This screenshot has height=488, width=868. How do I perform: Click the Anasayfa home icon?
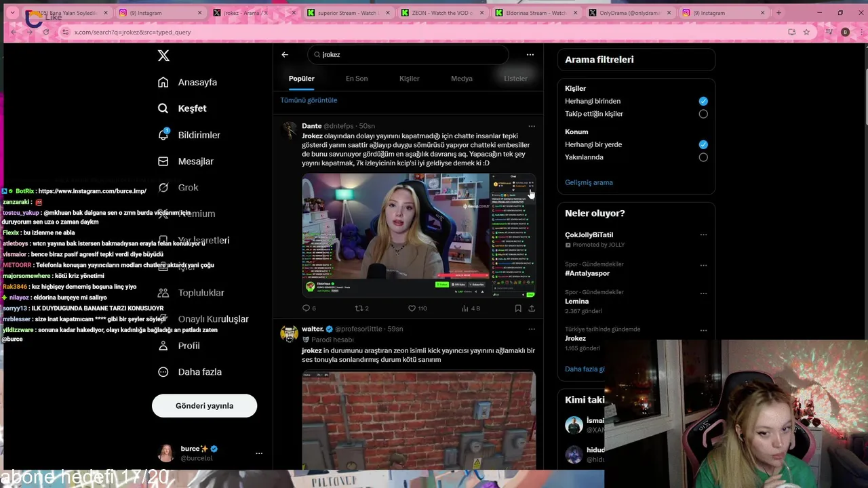click(x=163, y=82)
